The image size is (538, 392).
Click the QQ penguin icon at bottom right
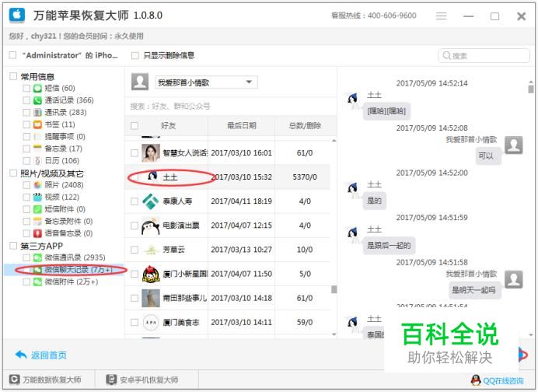(x=476, y=380)
